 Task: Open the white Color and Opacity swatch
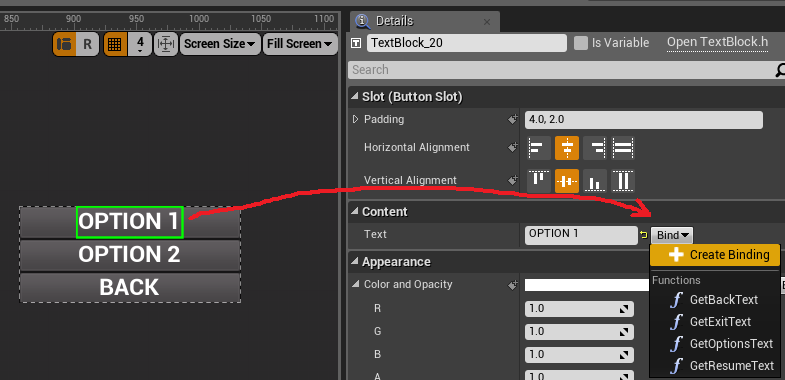point(587,285)
